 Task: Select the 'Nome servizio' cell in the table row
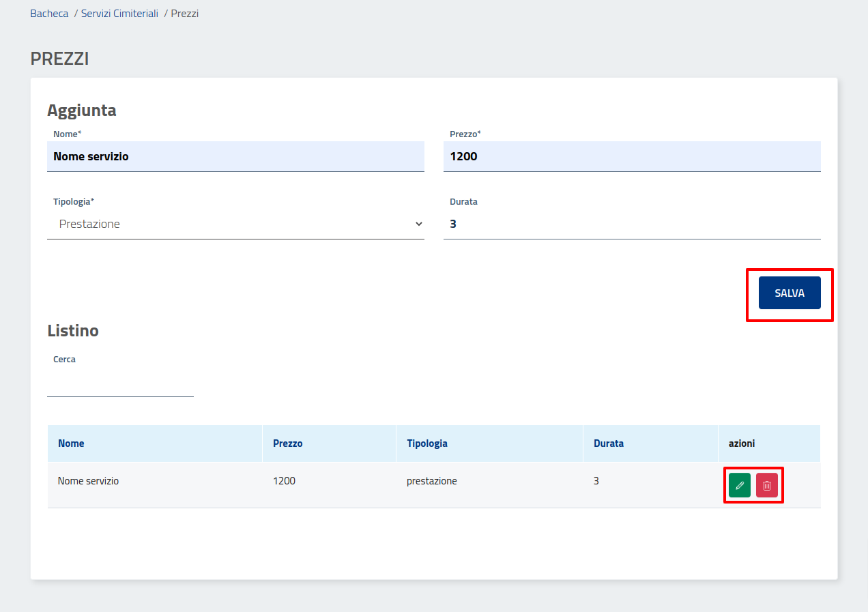point(89,481)
